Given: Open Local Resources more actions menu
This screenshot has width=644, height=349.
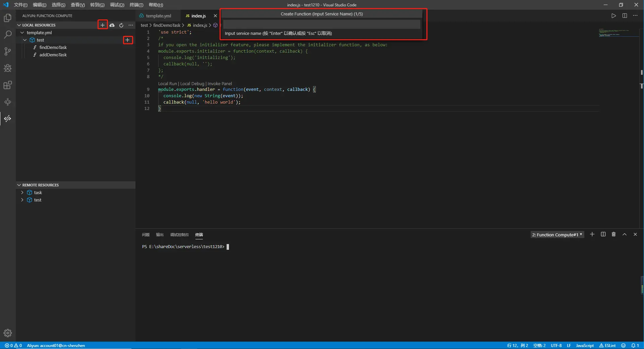Looking at the screenshot, I should point(131,25).
